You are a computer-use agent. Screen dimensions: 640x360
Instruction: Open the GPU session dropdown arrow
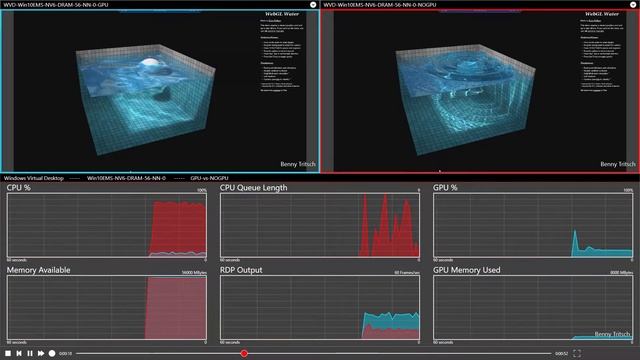tap(313, 4)
